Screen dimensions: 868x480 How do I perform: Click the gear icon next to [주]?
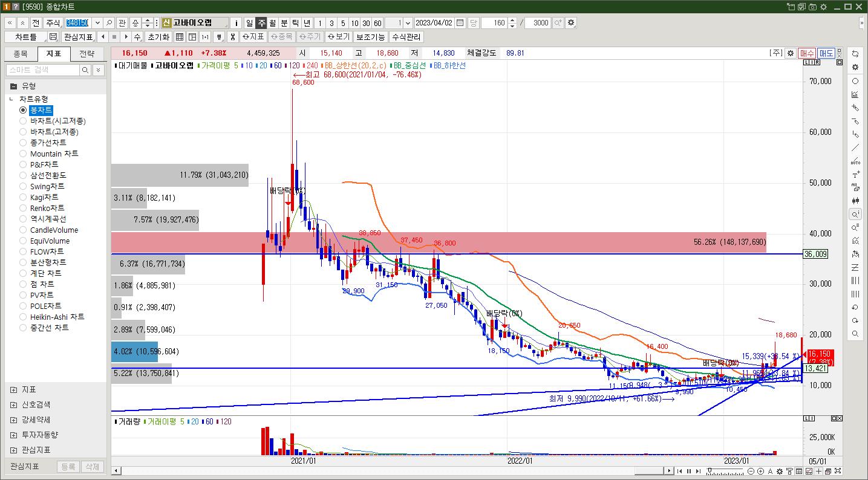[790, 53]
